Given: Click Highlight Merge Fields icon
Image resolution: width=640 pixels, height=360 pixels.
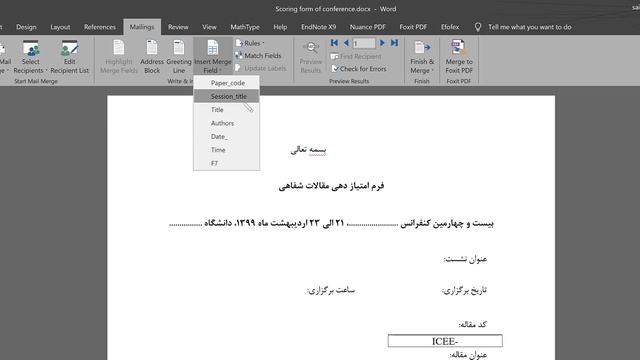Looking at the screenshot, I should point(119,47).
